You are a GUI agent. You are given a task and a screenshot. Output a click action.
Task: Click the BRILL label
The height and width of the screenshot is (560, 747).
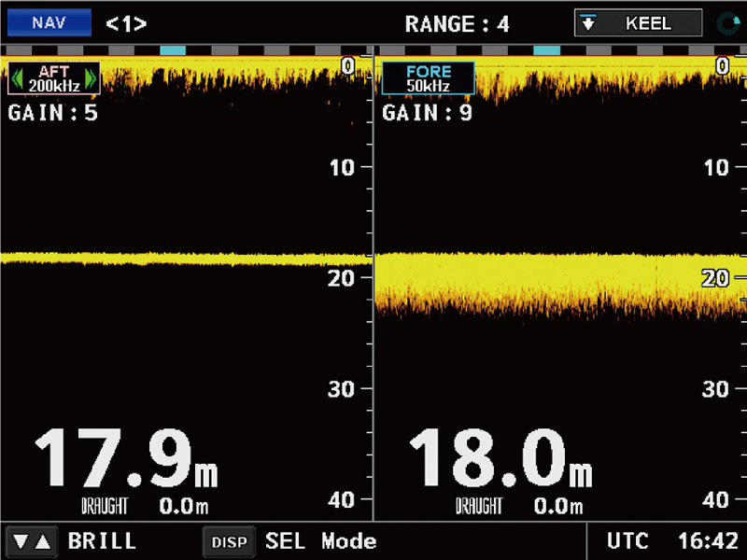point(102,541)
